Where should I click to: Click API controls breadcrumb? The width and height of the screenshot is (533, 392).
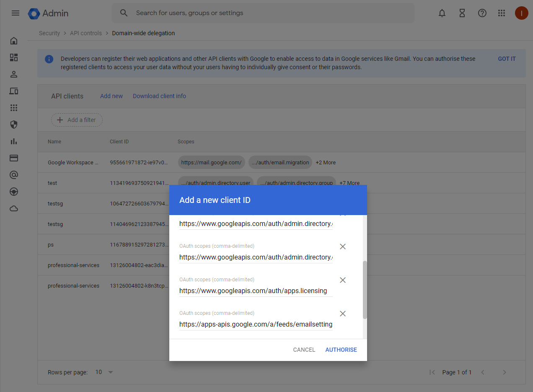point(85,33)
